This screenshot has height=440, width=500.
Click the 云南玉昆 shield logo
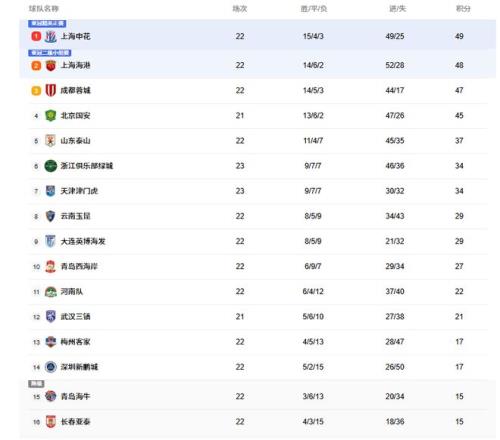point(51,216)
